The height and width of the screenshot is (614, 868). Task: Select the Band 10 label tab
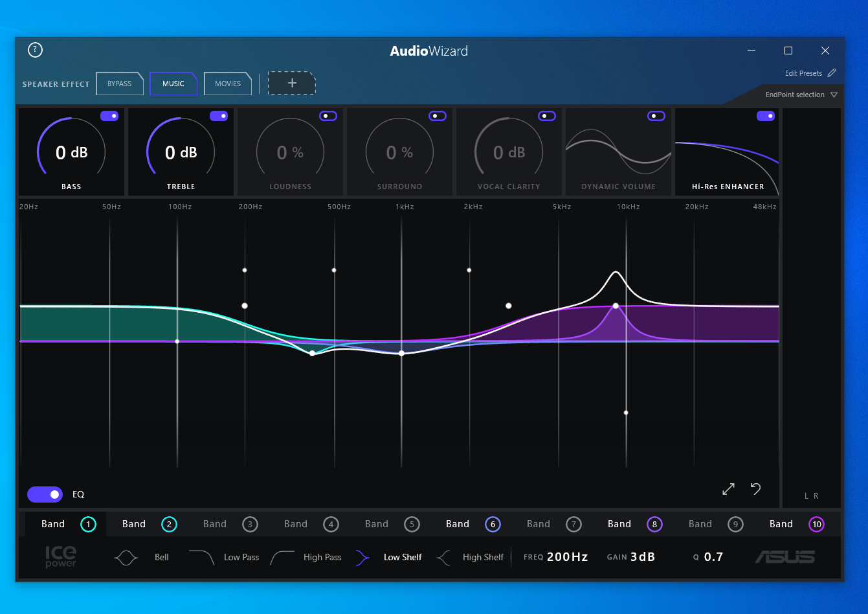781,524
